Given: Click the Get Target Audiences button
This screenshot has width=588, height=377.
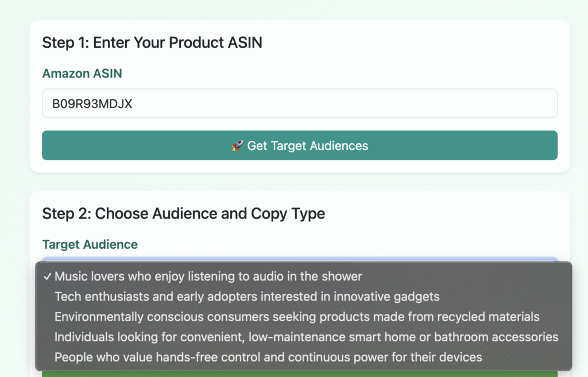Looking at the screenshot, I should (x=300, y=145).
